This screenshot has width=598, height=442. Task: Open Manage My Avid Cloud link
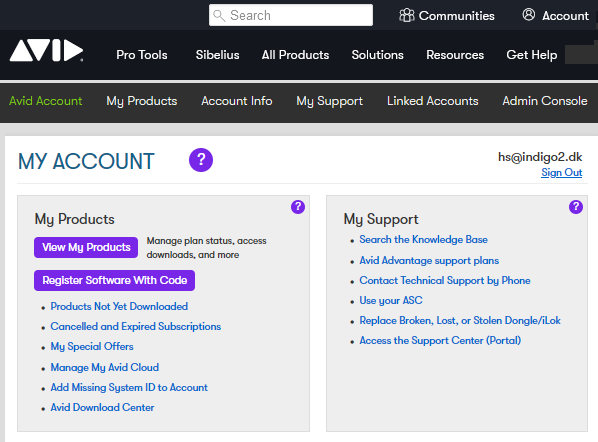point(104,368)
